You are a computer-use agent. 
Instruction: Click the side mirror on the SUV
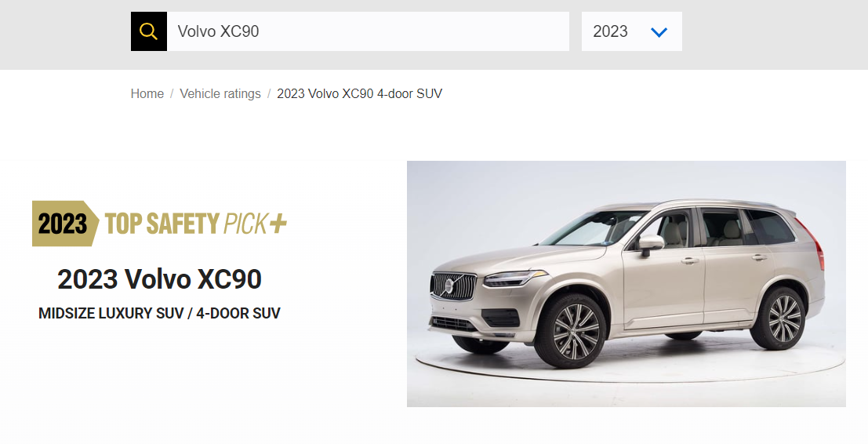pyautogui.click(x=650, y=244)
